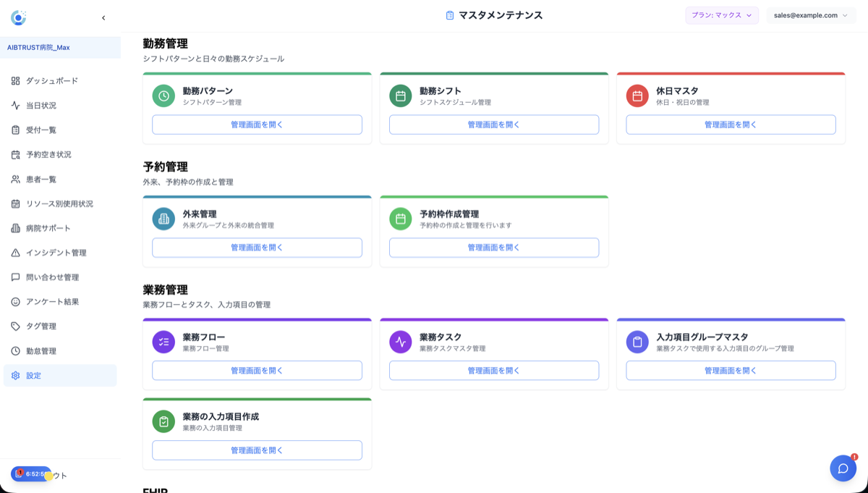Open the 休日マスタ management screen
Image resolution: width=868 pixels, height=493 pixels.
tap(731, 125)
